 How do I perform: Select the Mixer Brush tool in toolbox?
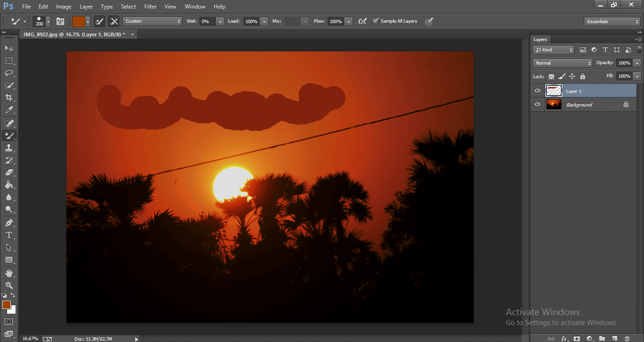tap(9, 136)
